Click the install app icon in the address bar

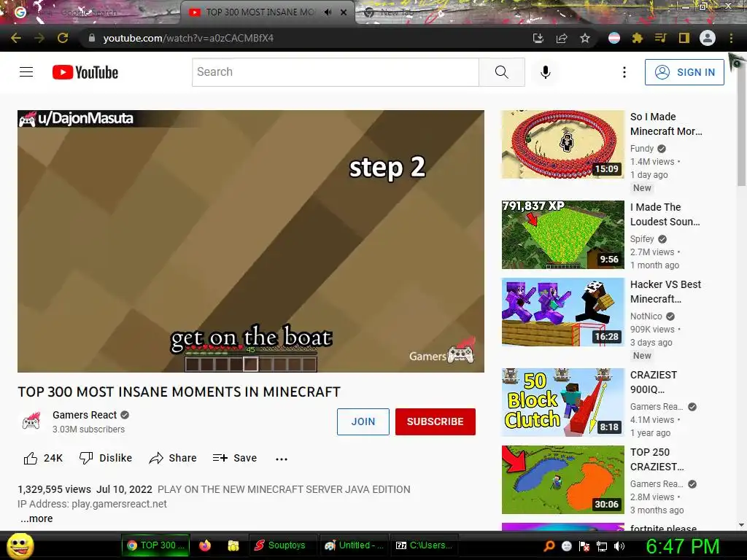538,38
